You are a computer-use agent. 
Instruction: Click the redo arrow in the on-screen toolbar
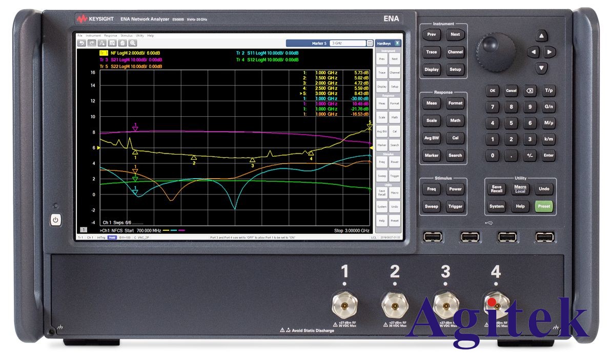click(91, 43)
